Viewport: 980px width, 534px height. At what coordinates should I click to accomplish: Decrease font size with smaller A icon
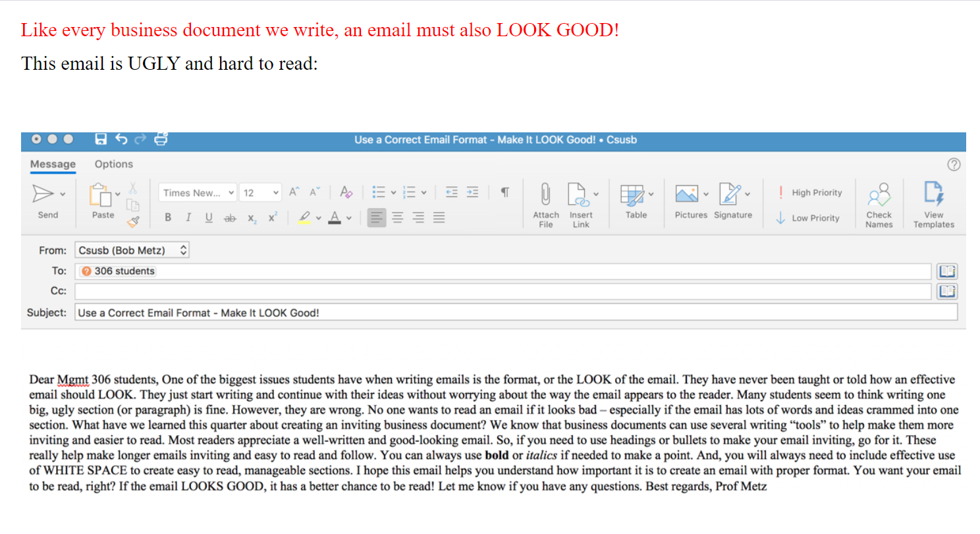tap(314, 192)
